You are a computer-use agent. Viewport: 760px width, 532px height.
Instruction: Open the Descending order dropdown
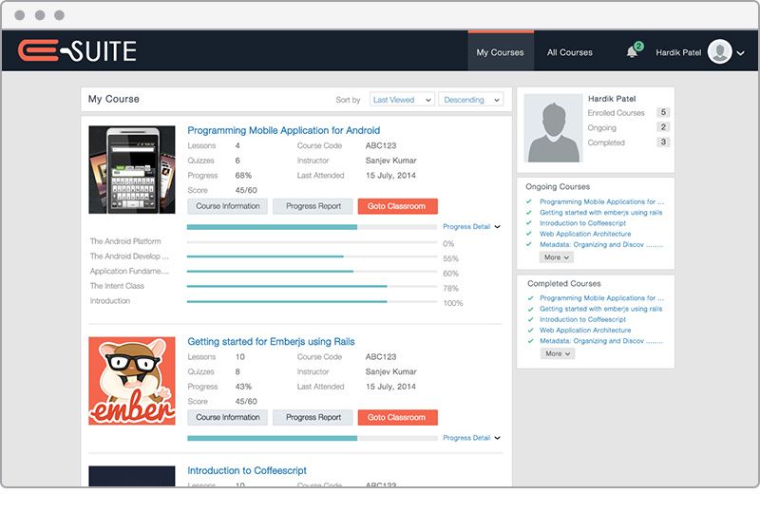pyautogui.click(x=470, y=100)
